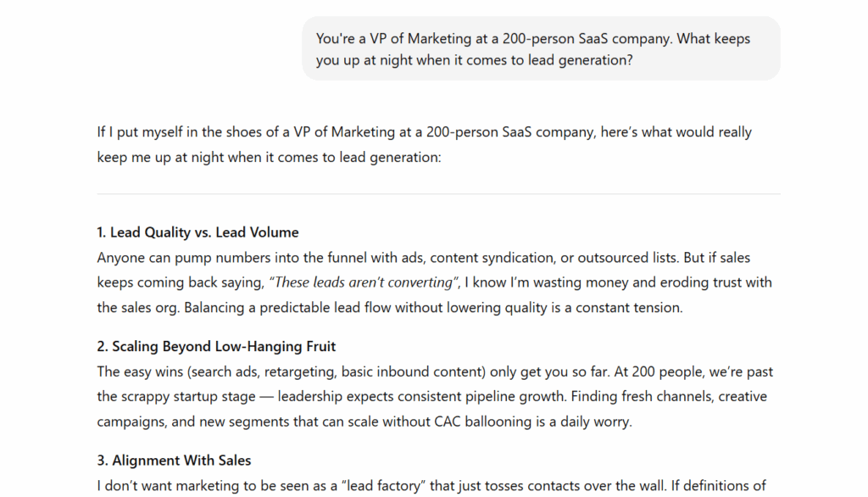
Task: Select heading "1. Lead Quality vs. Lead Volume"
Action: tap(198, 232)
